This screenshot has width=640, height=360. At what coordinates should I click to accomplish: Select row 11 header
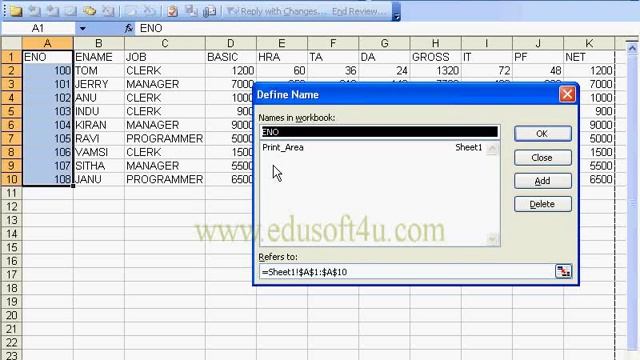click(11, 193)
